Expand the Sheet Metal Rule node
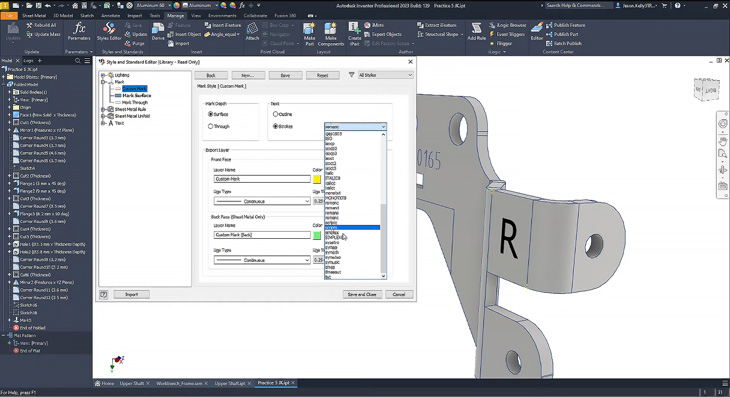 coord(103,109)
